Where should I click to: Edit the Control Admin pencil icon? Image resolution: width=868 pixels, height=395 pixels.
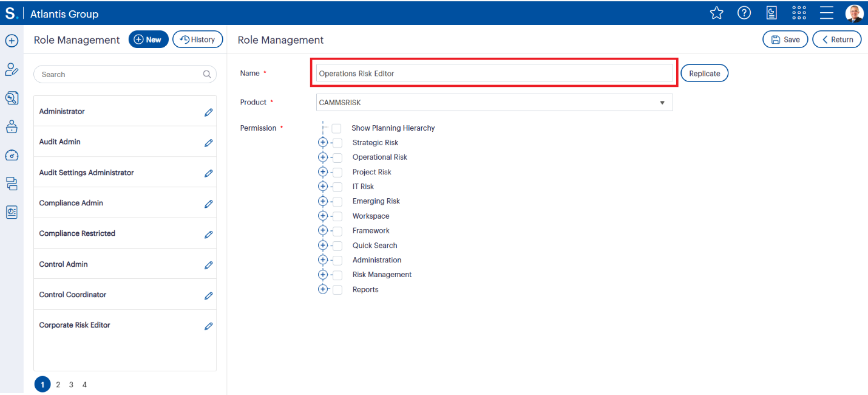click(208, 265)
